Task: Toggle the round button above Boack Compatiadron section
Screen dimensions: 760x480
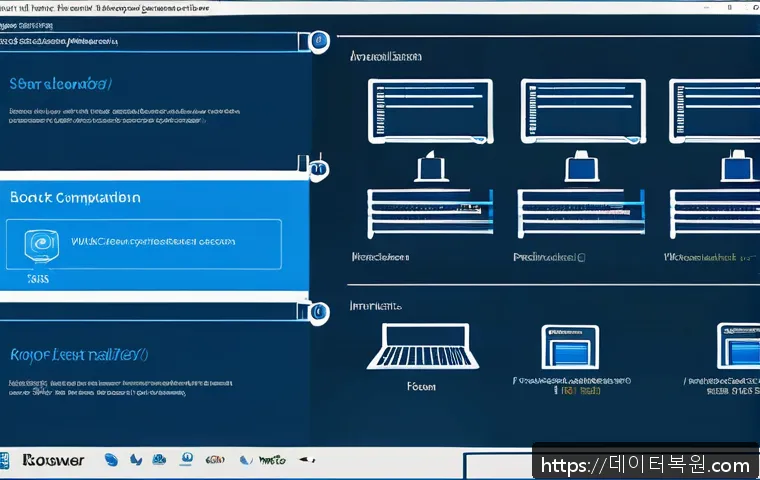Action: (318, 169)
